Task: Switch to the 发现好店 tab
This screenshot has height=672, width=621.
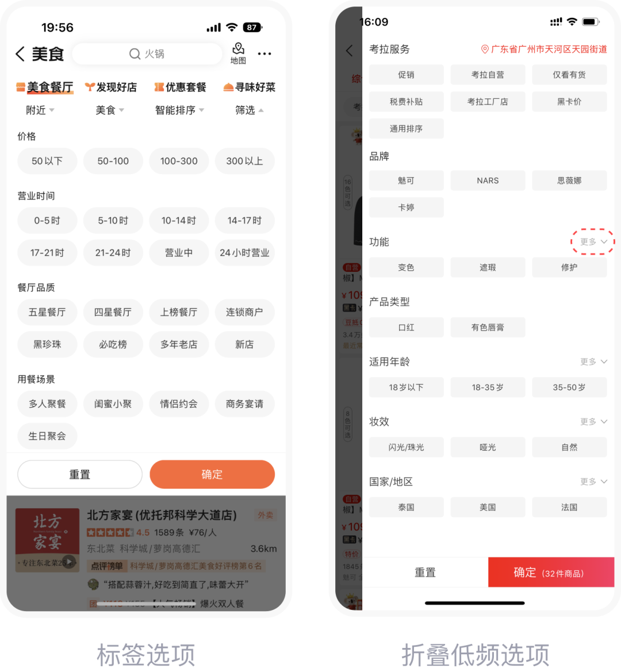Action: point(111,87)
